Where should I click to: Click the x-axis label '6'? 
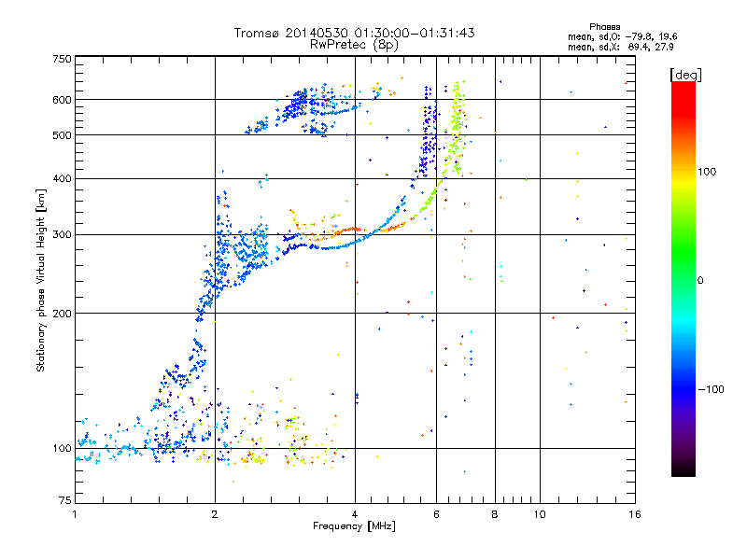pyautogui.click(x=436, y=514)
